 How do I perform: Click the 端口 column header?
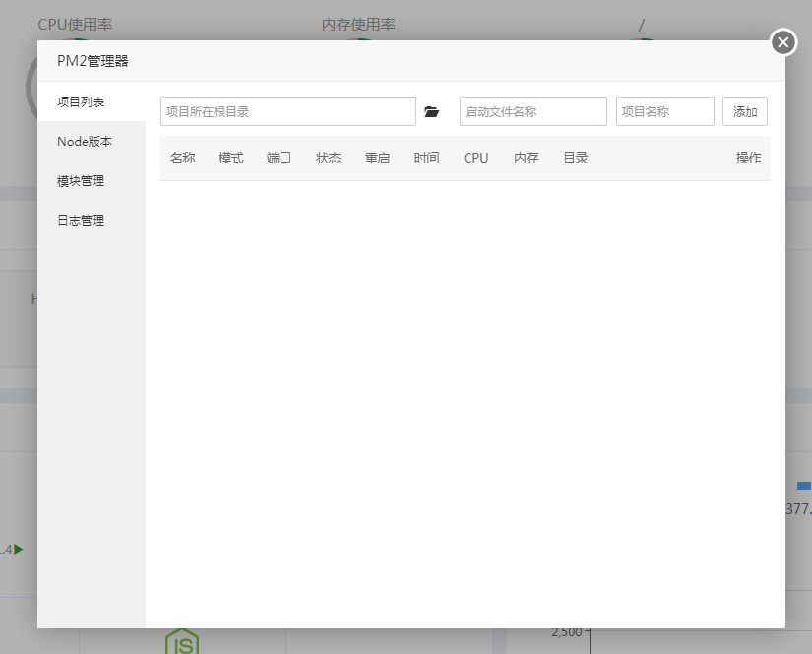pyautogui.click(x=279, y=158)
